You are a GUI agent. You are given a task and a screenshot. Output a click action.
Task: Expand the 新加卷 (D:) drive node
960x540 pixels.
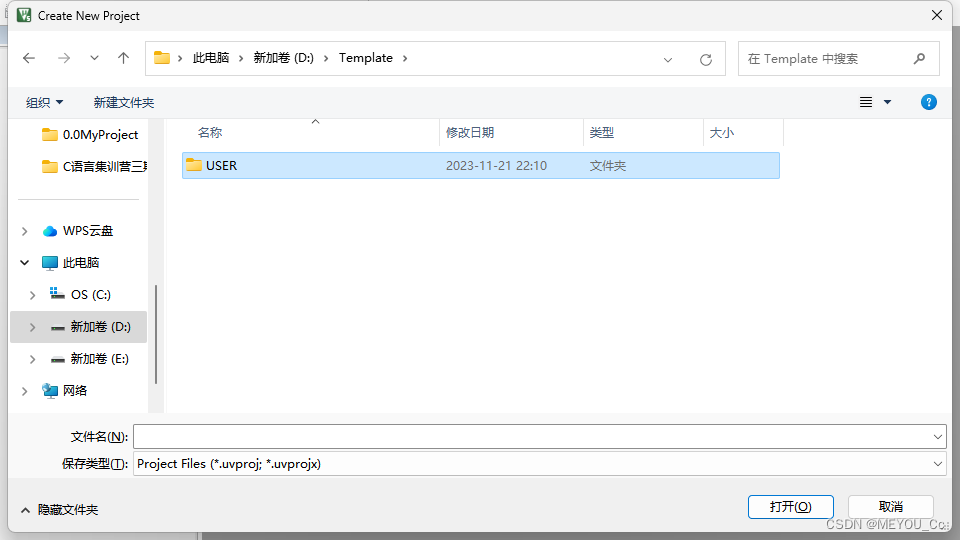click(x=32, y=327)
